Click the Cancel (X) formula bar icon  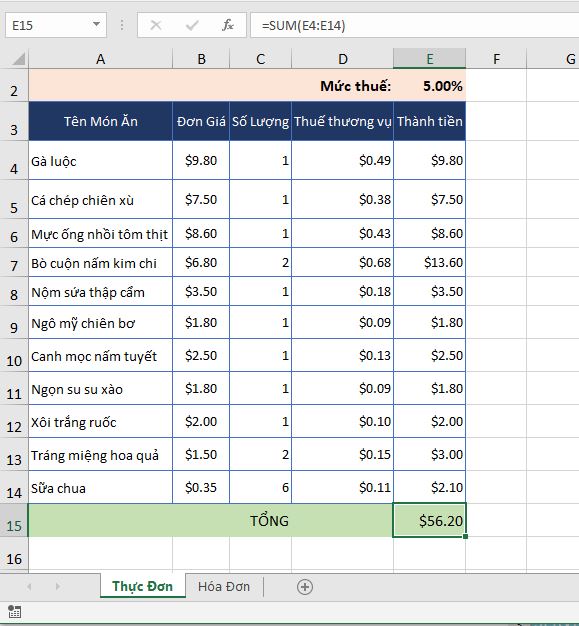[x=155, y=26]
